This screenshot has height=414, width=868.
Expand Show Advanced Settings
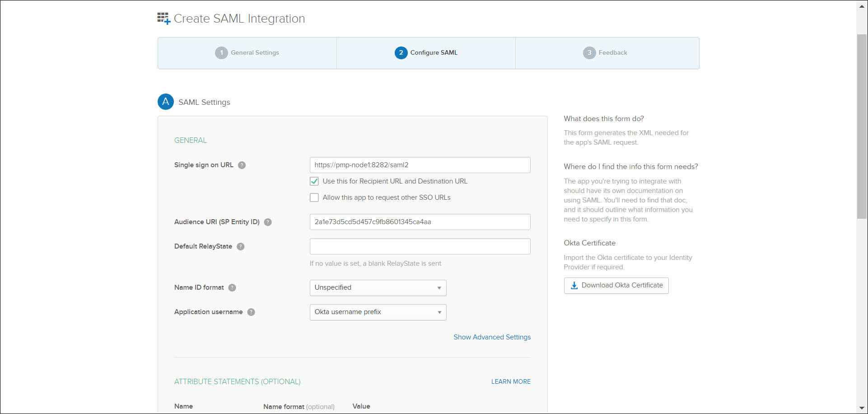click(492, 337)
